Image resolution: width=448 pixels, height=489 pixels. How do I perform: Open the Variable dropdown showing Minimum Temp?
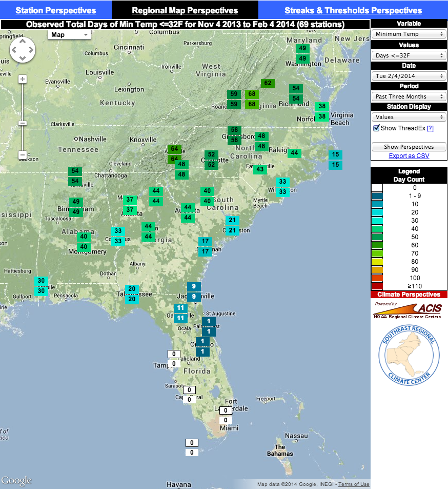coord(409,34)
